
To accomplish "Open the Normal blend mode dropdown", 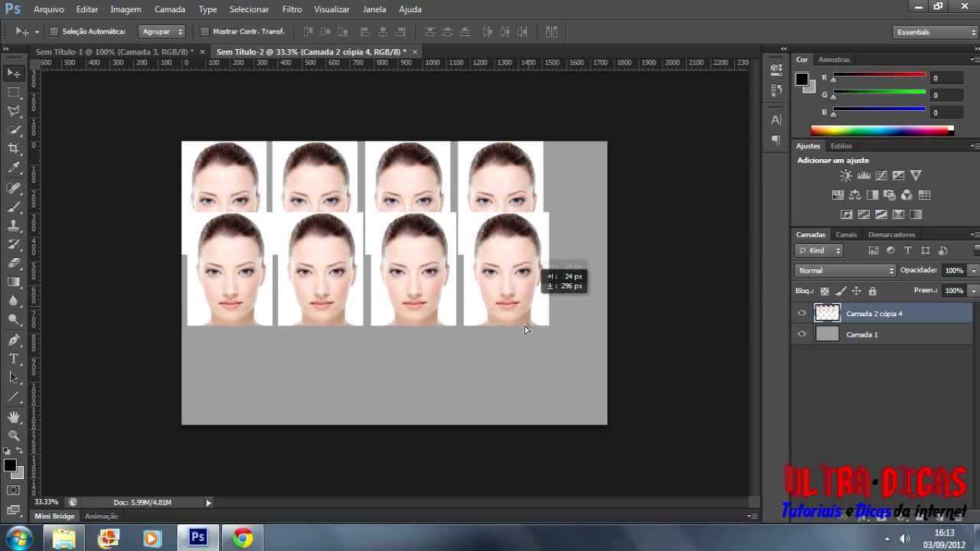I will [x=844, y=270].
